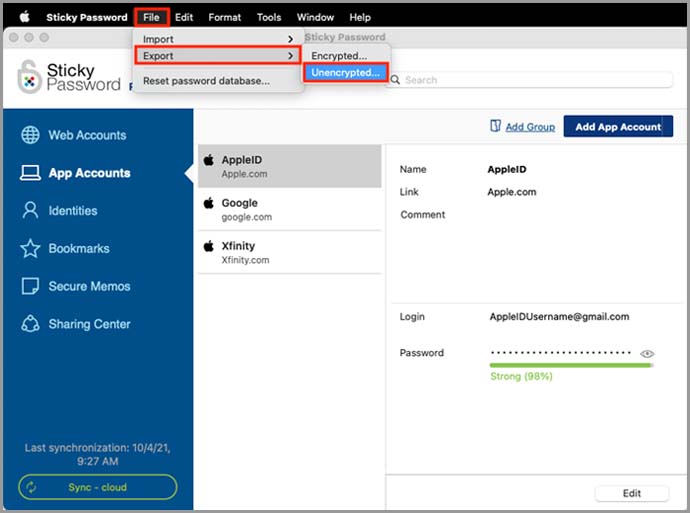The height and width of the screenshot is (513, 690).
Task: Click the Sticky Password padlock logo
Action: [x=29, y=77]
